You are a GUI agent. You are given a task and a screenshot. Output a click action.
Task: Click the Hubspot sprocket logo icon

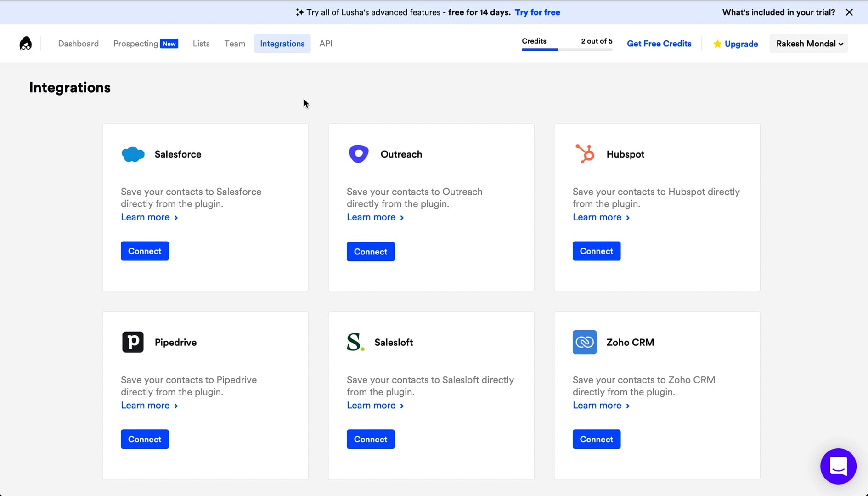(585, 154)
